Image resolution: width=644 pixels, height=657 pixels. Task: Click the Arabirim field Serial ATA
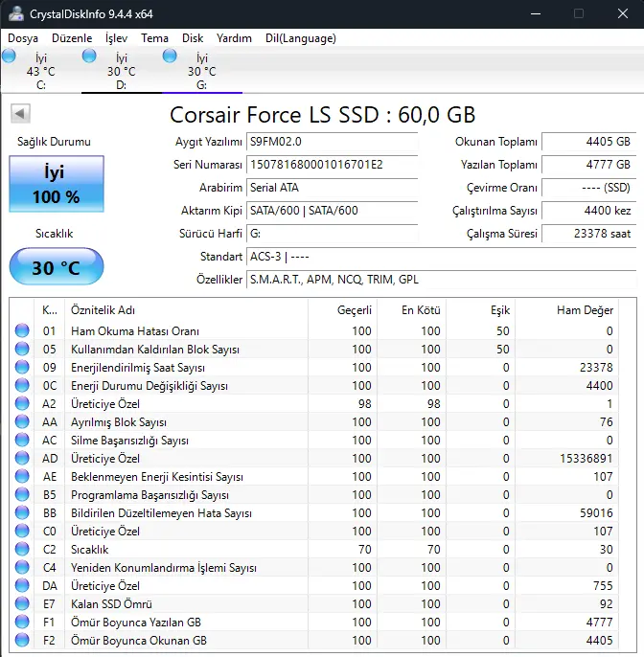tap(332, 188)
